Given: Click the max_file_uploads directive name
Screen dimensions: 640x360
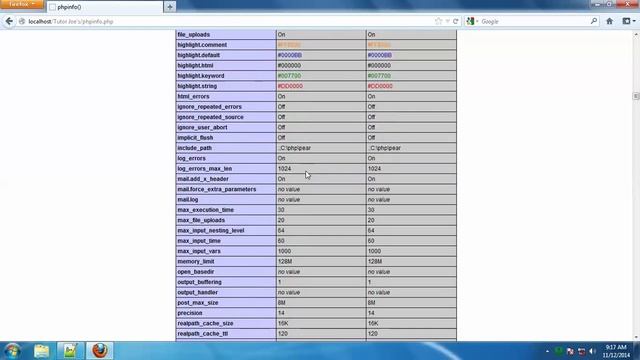Looking at the screenshot, I should click(201, 220).
